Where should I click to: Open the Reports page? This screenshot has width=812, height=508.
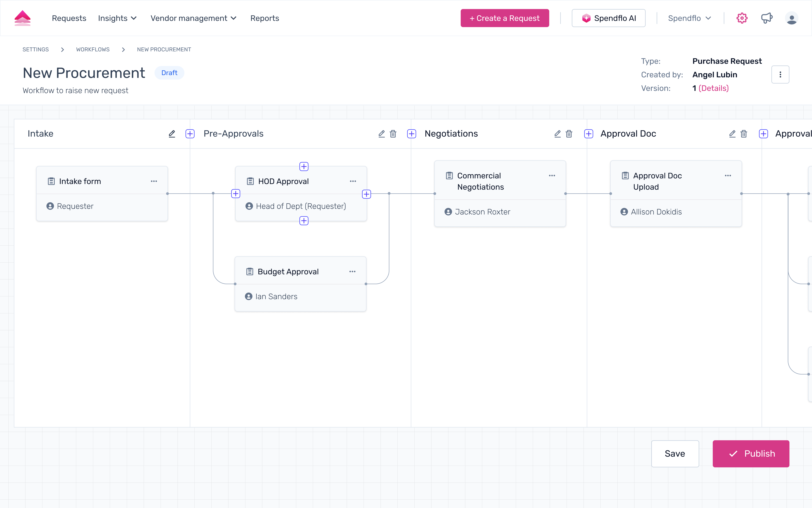tap(264, 18)
